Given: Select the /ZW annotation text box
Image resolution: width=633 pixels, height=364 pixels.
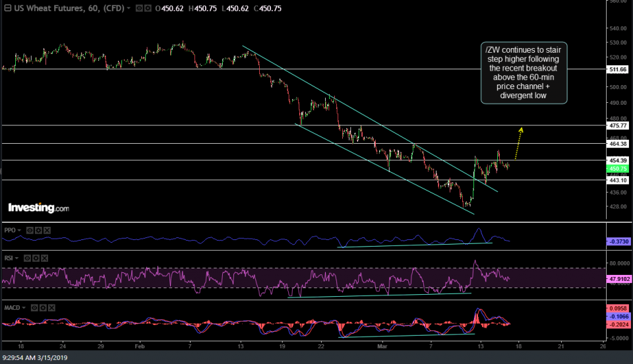Looking at the screenshot, I should click(524, 73).
